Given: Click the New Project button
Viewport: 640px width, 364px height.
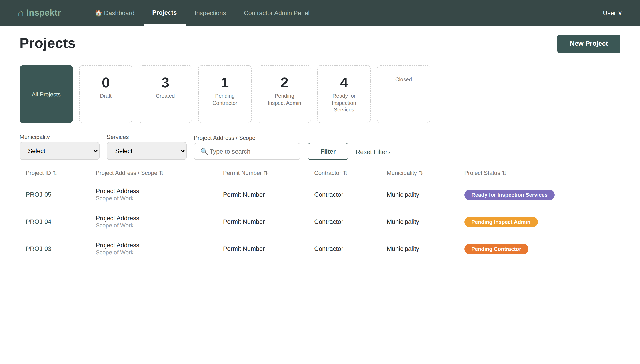Looking at the screenshot, I should 589,44.
